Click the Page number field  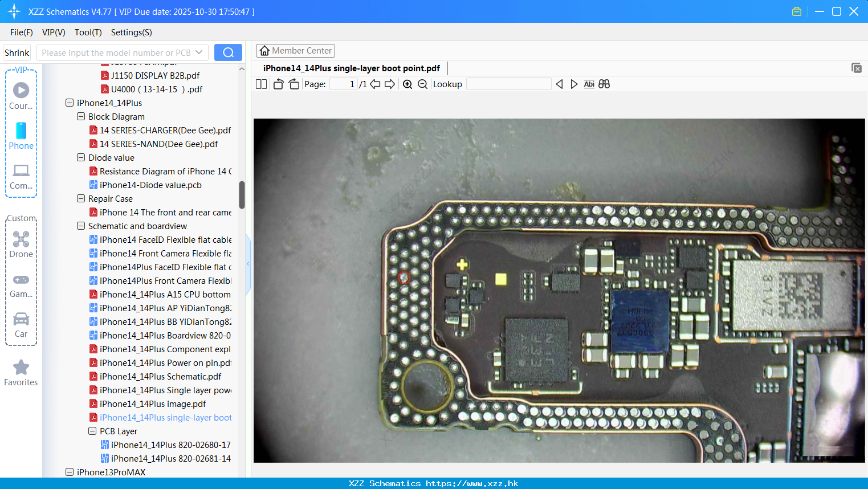[344, 84]
